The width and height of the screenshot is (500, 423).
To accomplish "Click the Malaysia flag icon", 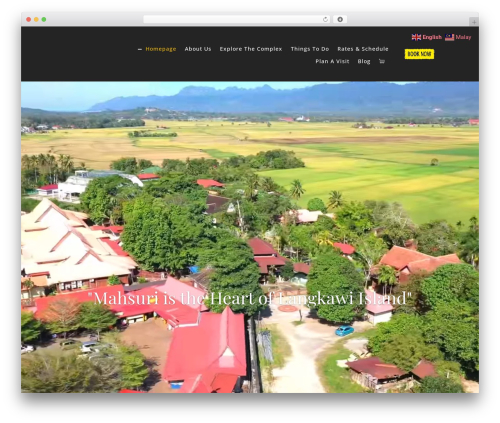I will click(449, 37).
